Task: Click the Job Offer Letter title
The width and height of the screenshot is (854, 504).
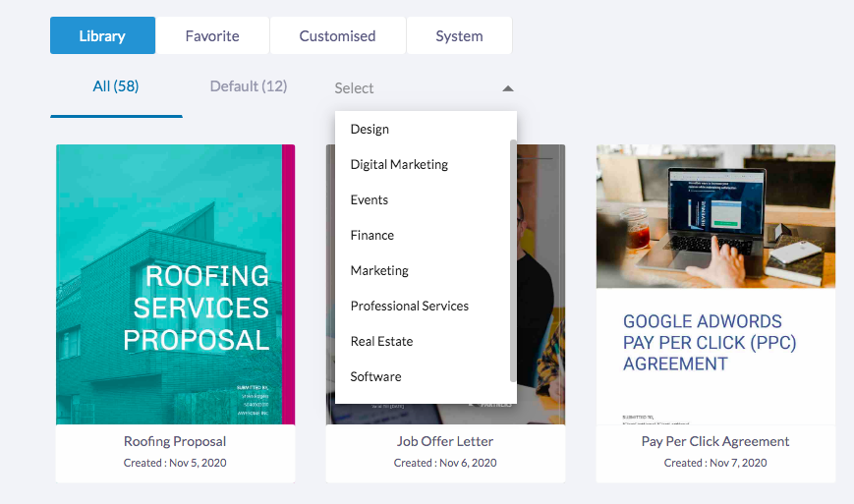Action: point(445,441)
